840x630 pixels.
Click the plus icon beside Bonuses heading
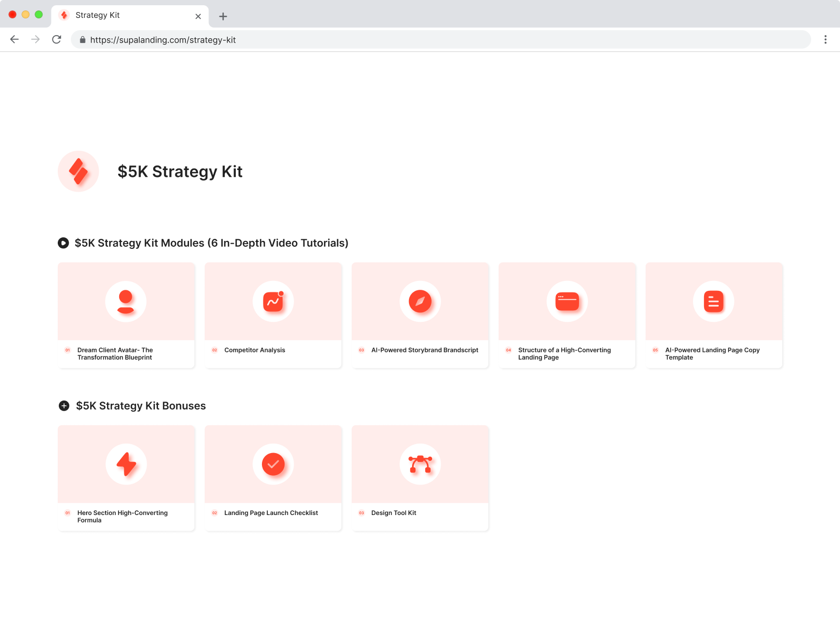64,406
